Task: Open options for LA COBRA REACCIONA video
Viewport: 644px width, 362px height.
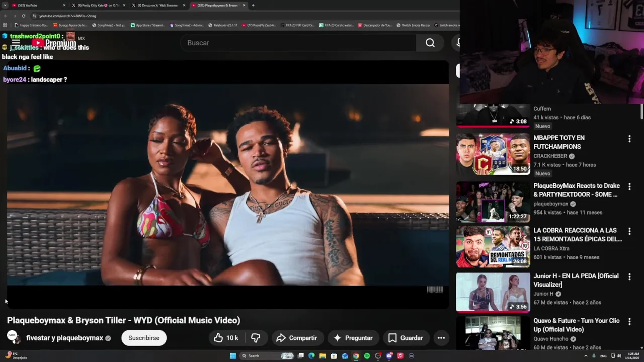Action: tap(629, 232)
